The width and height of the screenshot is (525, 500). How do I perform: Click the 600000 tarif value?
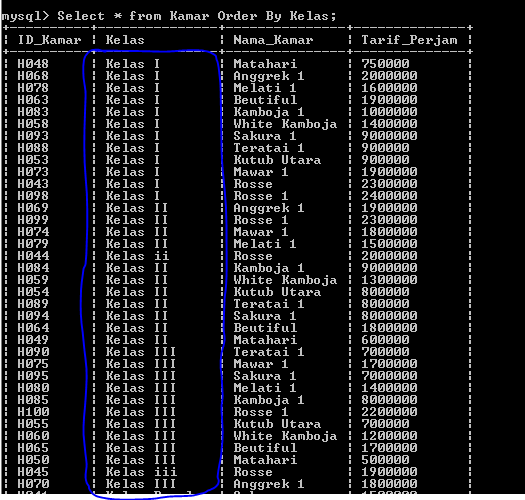coord(385,340)
